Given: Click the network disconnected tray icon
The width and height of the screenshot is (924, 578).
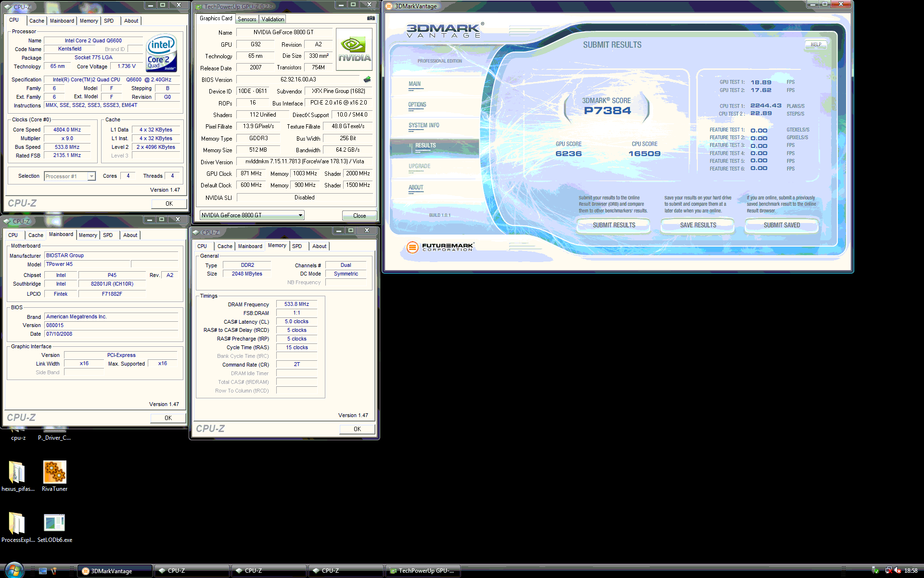Looking at the screenshot, I should [x=888, y=571].
